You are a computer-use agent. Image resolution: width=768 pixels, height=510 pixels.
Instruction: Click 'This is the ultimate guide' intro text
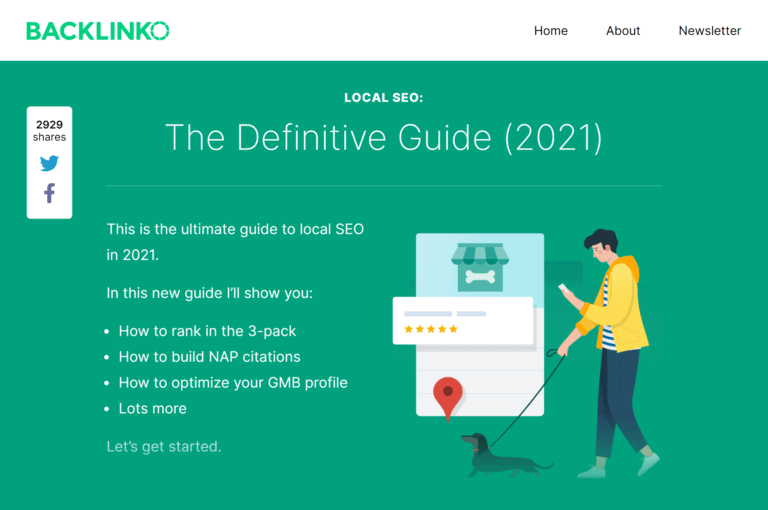point(235,242)
